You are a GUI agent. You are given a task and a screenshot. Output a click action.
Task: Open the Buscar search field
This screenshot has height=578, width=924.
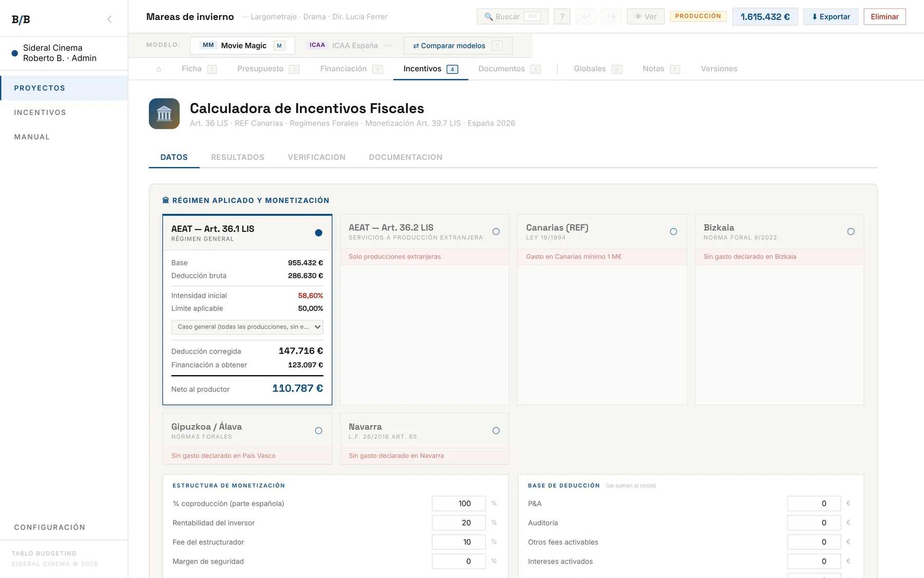tap(512, 16)
